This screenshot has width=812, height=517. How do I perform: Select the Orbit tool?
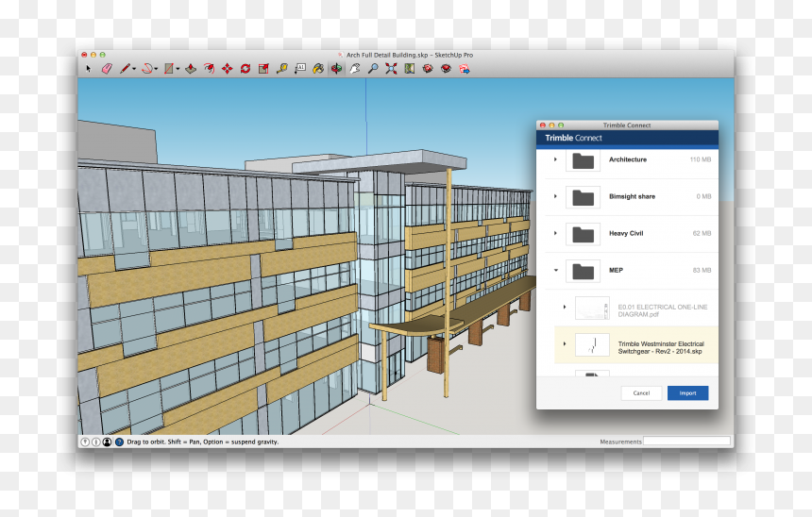point(337,68)
